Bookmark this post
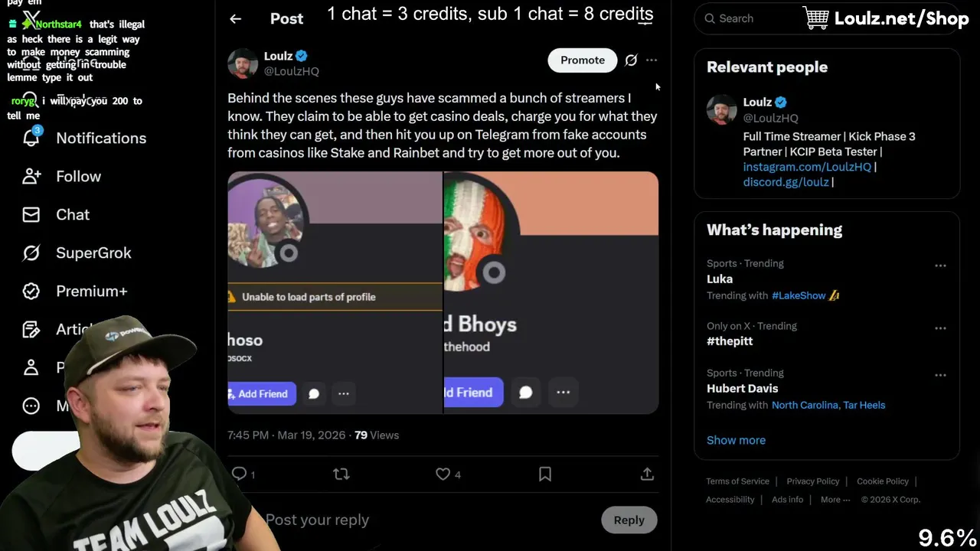The height and width of the screenshot is (551, 980). click(545, 474)
